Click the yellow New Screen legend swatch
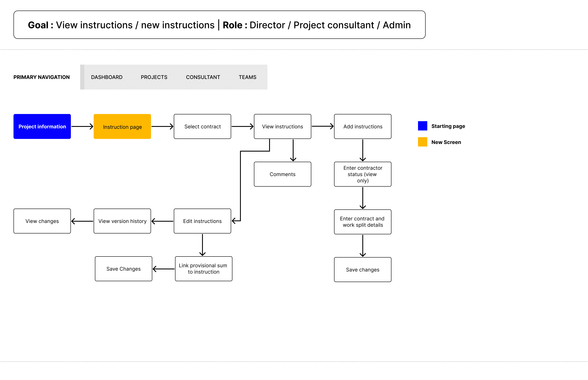588x380 pixels. [422, 142]
